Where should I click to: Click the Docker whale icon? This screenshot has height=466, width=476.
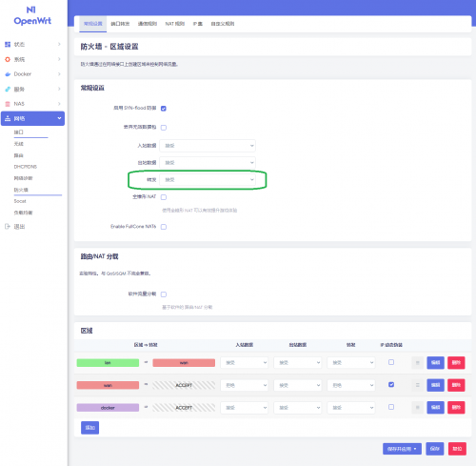(x=8, y=74)
